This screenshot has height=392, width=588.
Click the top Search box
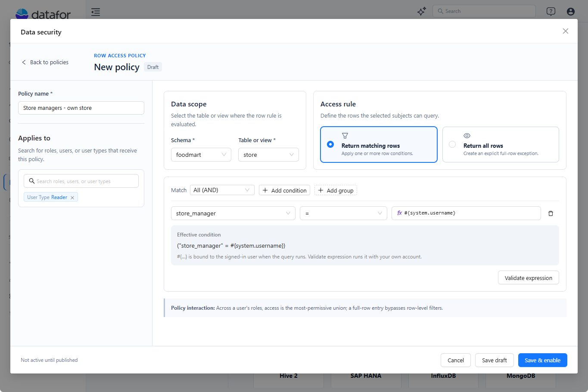pos(484,11)
